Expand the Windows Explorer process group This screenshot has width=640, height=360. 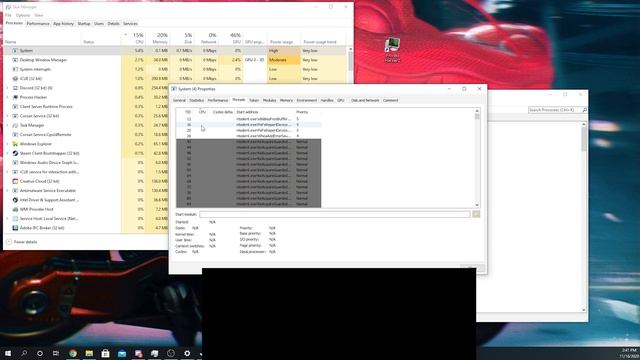(x=7, y=144)
